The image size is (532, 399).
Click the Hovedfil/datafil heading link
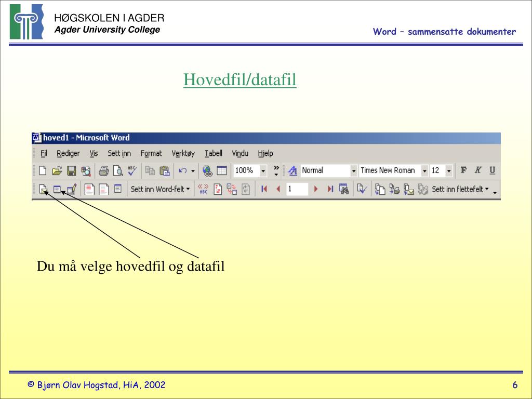coord(240,79)
